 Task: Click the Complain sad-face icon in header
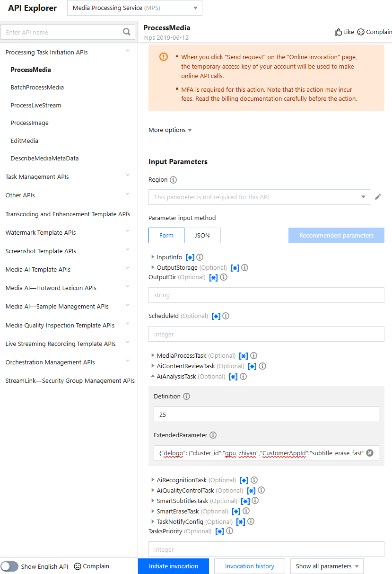pos(361,32)
